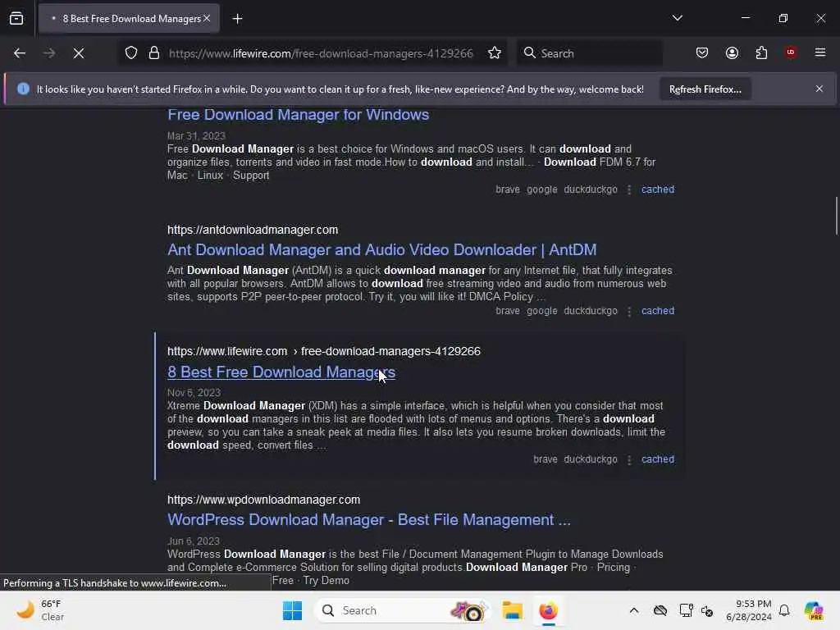Open google link under AntDM result
840x630 pixels.
(541, 311)
